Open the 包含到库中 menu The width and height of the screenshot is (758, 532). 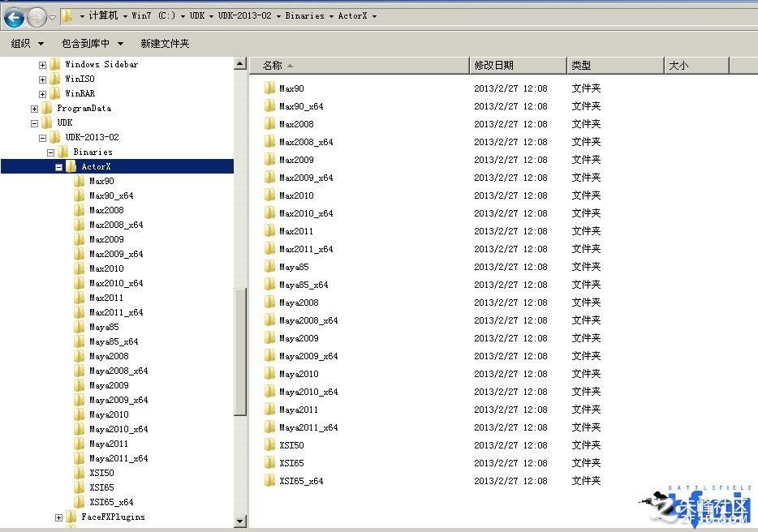[93, 44]
